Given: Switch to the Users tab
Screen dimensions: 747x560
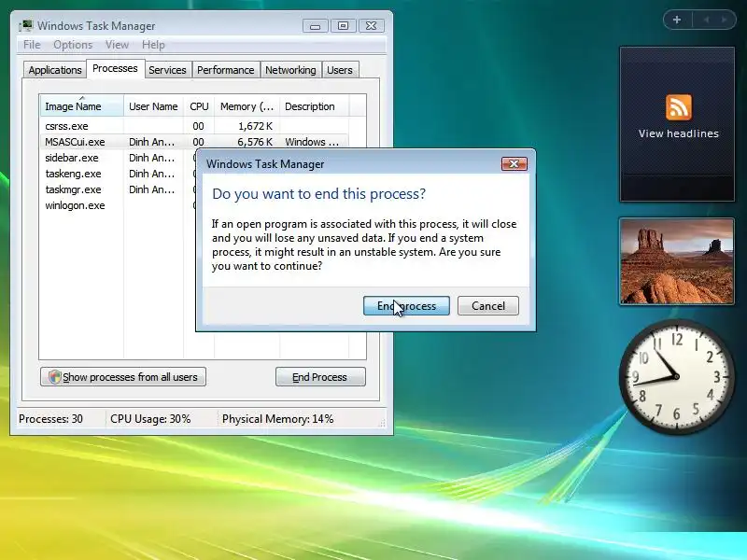Looking at the screenshot, I should [340, 70].
